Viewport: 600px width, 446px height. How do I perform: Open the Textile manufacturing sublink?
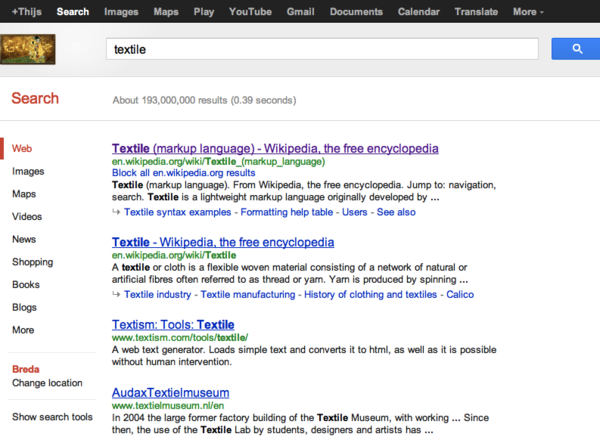(x=248, y=295)
